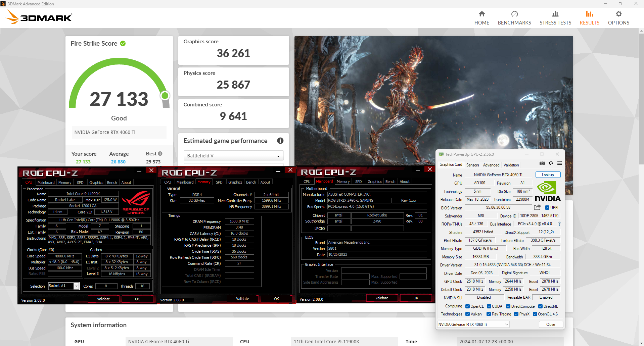
Task: Click the Fire Strike score gauge indicator
Action: [x=165, y=96]
